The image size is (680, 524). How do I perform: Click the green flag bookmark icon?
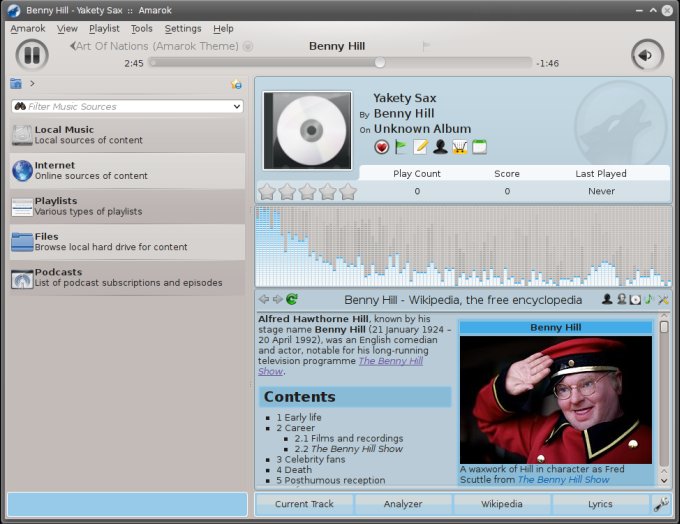pyautogui.click(x=401, y=147)
